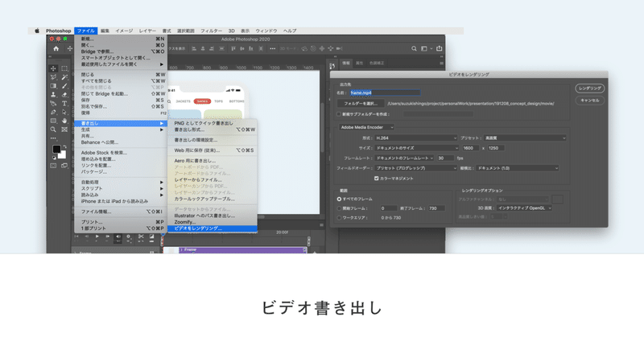Select the Brush tool
Viewport: 644px width, 362px height.
point(64,86)
